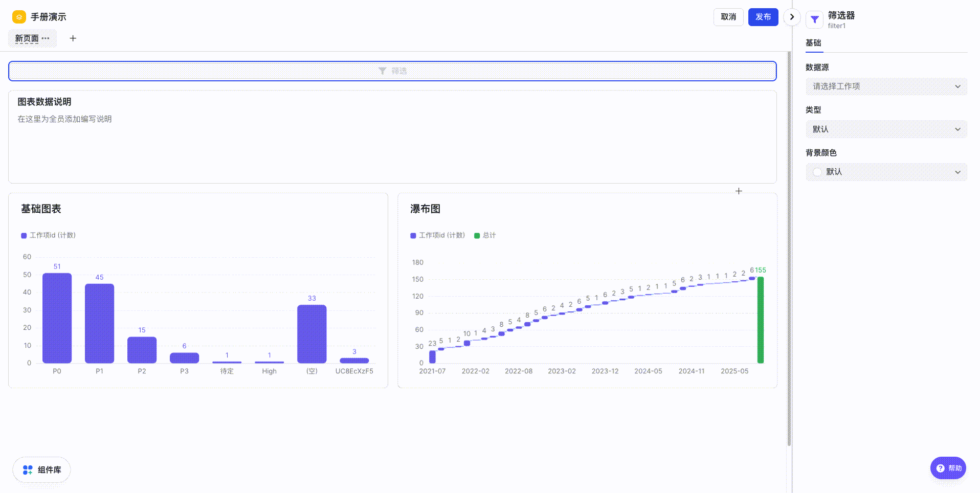Click the P2 bar in 基础图表
The height and width of the screenshot is (493, 980).
tap(142, 350)
